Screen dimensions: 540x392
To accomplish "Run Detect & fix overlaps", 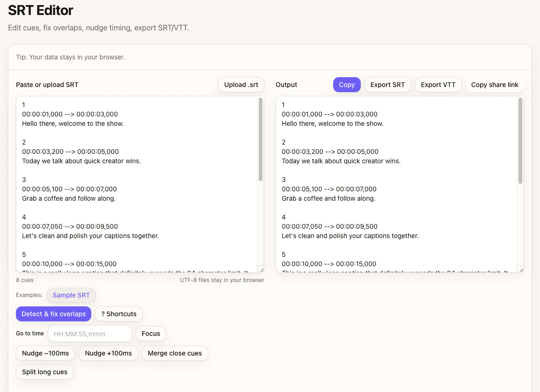I will coord(53,314).
